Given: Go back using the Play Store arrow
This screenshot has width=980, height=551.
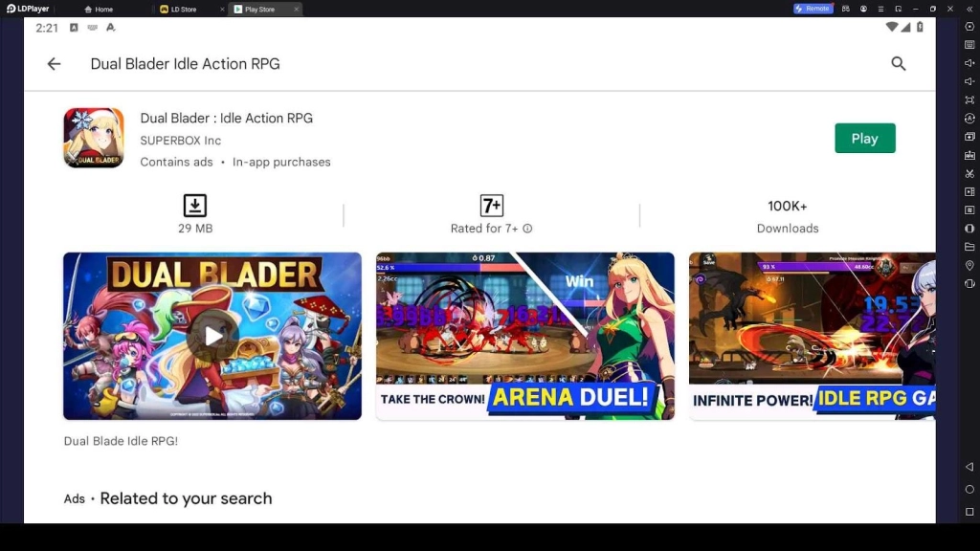Looking at the screenshot, I should tap(54, 64).
